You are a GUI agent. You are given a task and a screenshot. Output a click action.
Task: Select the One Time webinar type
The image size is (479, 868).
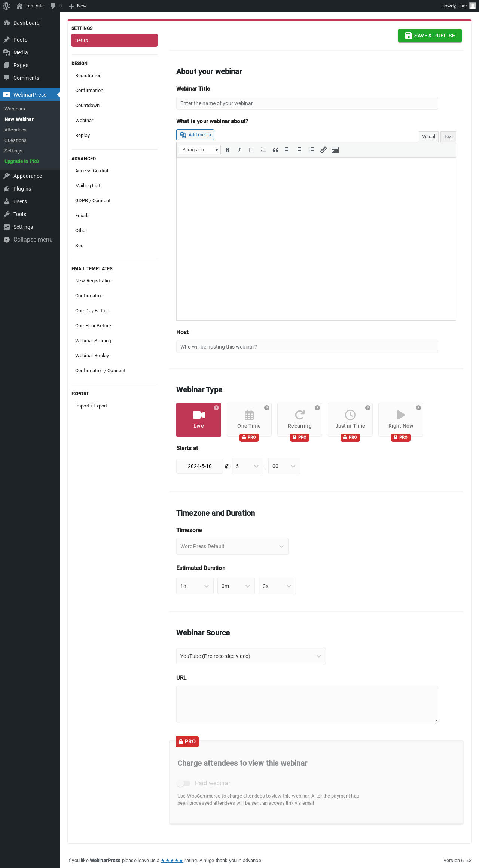click(x=249, y=420)
